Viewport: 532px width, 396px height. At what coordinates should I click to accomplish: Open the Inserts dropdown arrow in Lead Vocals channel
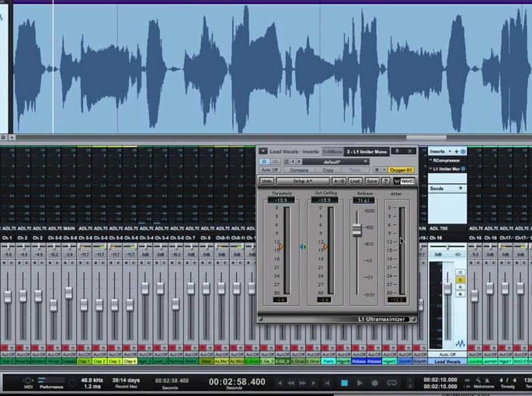pyautogui.click(x=450, y=151)
